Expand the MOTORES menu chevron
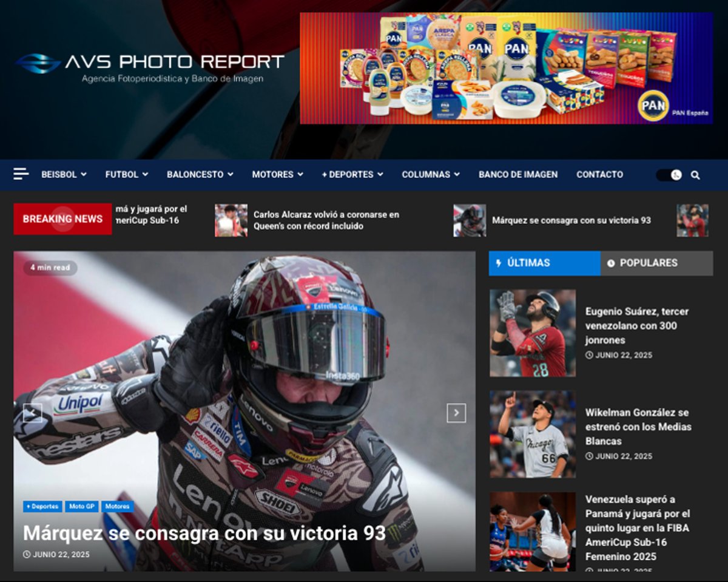Screen dimensions: 728x582 coord(300,175)
